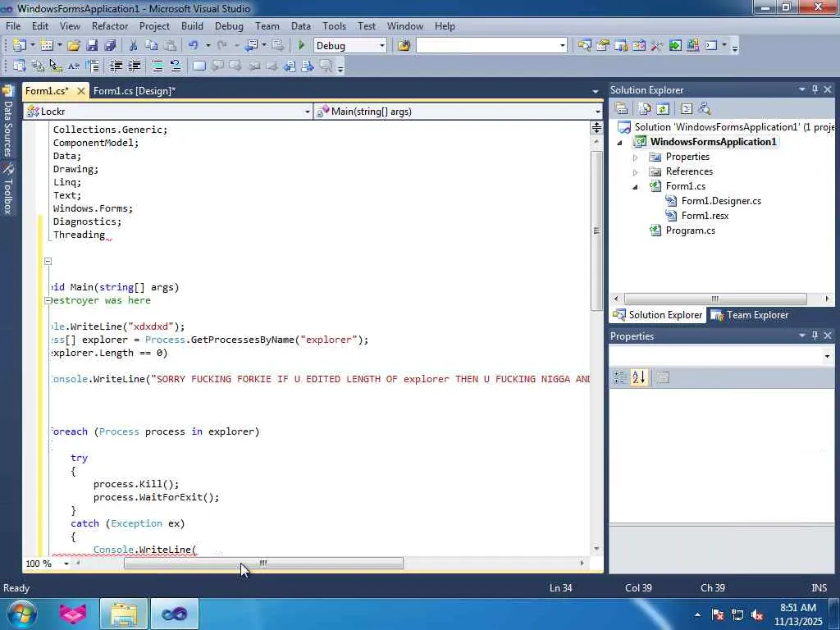Select Form1.resx file
The height and width of the screenshot is (630, 840).
[705, 216]
